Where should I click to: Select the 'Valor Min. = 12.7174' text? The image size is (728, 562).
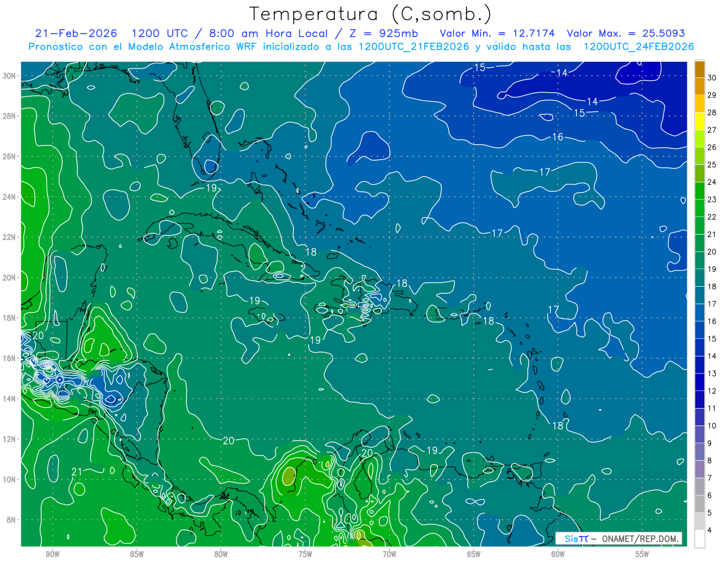tap(497, 33)
